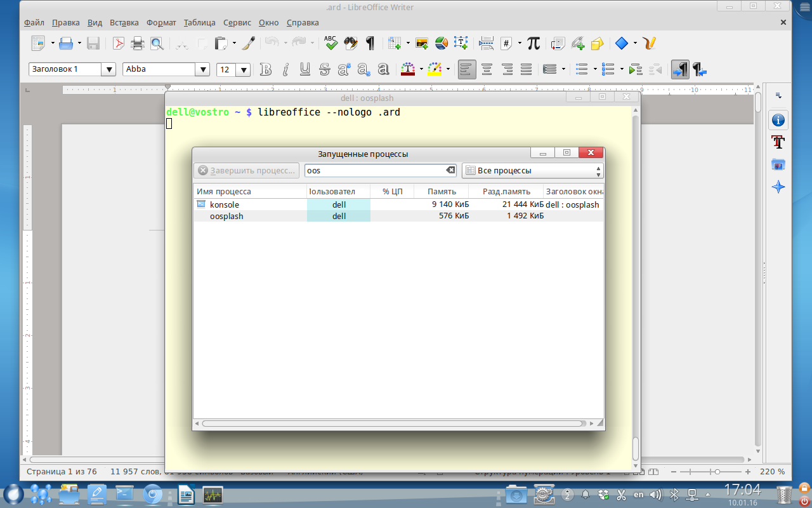Viewport: 812px width, 508px height.
Task: Open the 'Все процессы' filter dropdown
Action: (532, 170)
